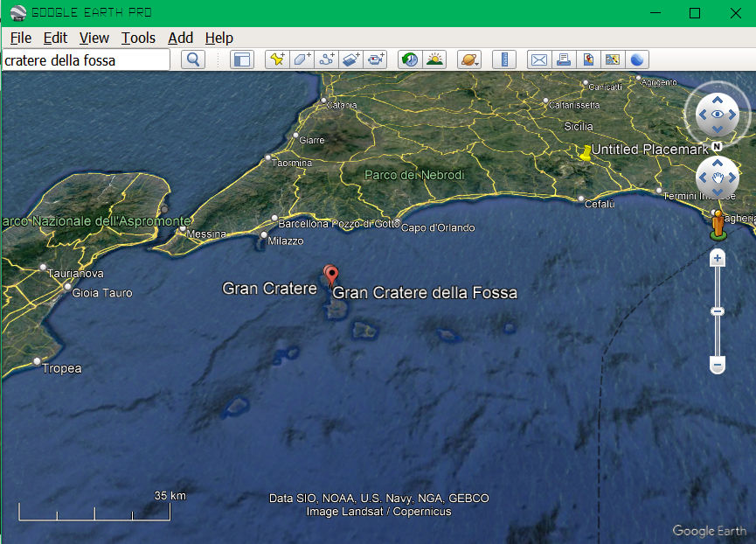Screen dimensions: 756x544
Task: Select the ruler measurement tool
Action: [503, 59]
